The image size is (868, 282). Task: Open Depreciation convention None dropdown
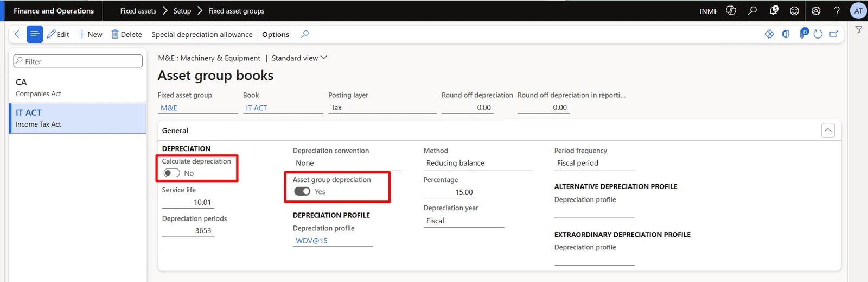pos(347,163)
